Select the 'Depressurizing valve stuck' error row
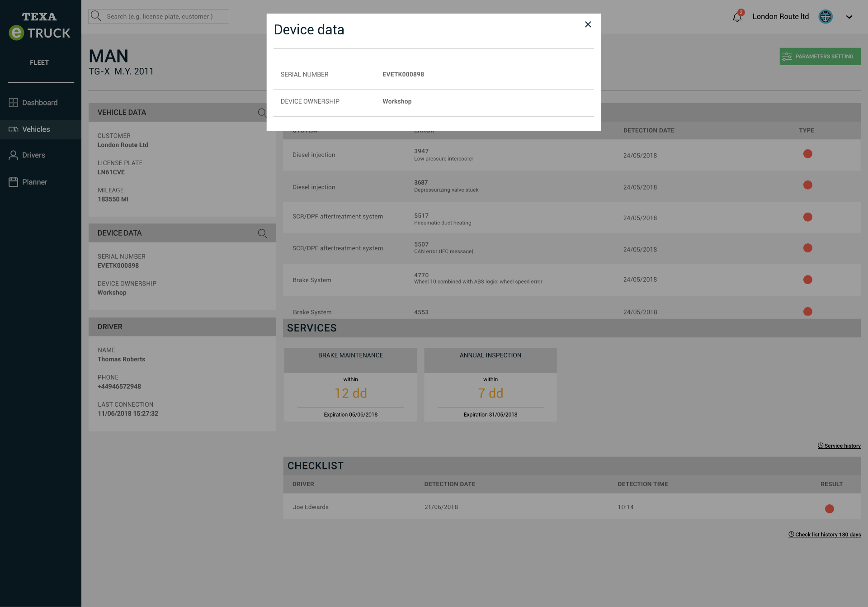 point(571,186)
